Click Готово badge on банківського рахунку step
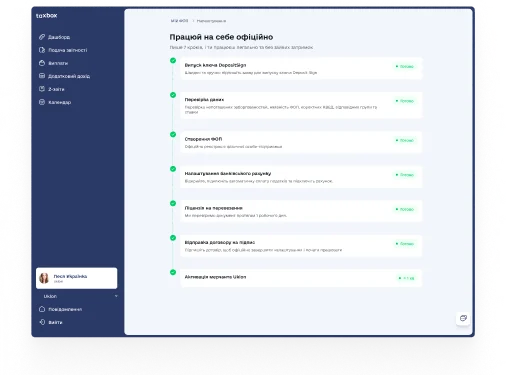The height and width of the screenshot is (375, 507). tap(405, 175)
